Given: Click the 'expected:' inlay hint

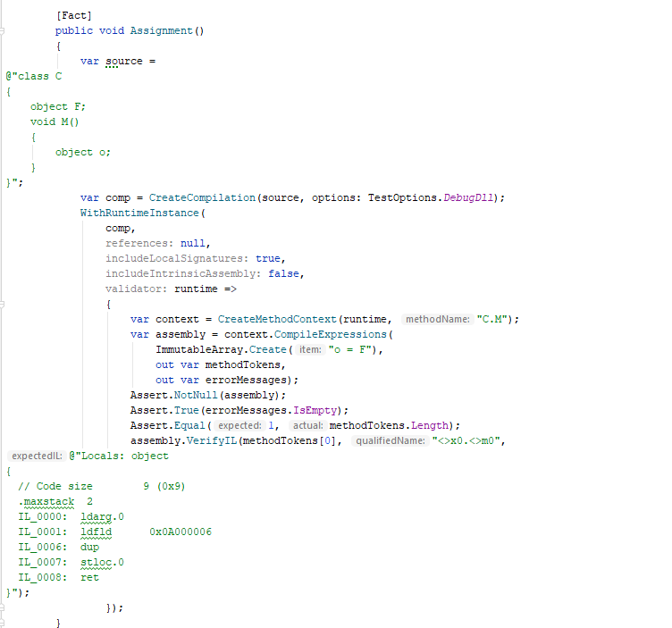Looking at the screenshot, I should 239,426.
